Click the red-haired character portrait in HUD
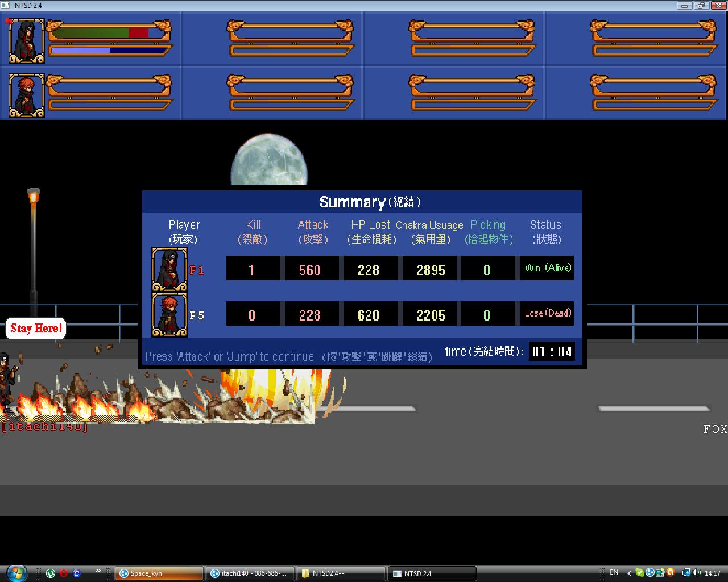Image resolution: width=728 pixels, height=582 pixels. [x=26, y=95]
